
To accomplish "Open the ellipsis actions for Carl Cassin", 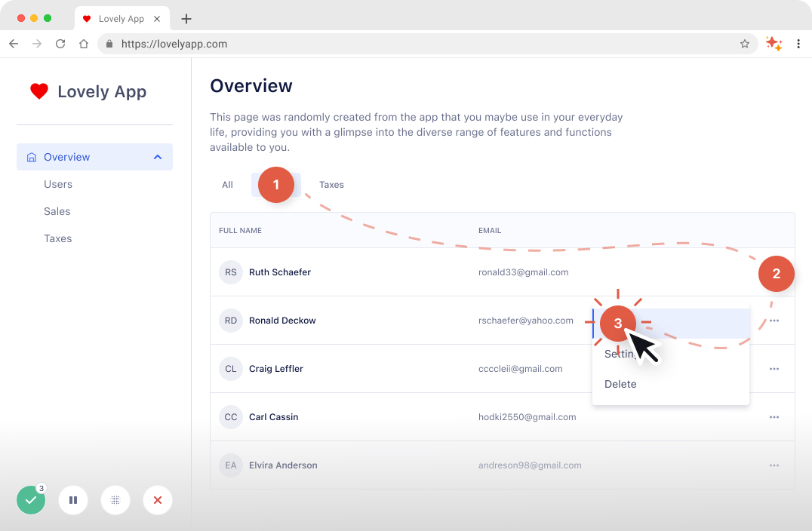I will click(774, 416).
